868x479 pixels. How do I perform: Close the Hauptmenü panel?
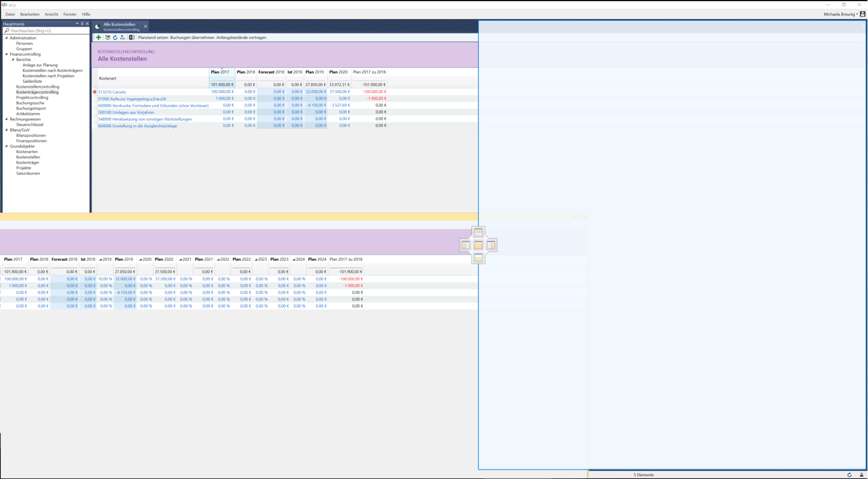87,24
